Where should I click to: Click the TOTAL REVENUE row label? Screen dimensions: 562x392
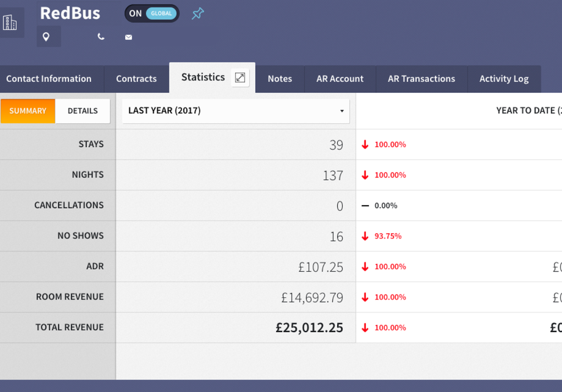tap(70, 327)
